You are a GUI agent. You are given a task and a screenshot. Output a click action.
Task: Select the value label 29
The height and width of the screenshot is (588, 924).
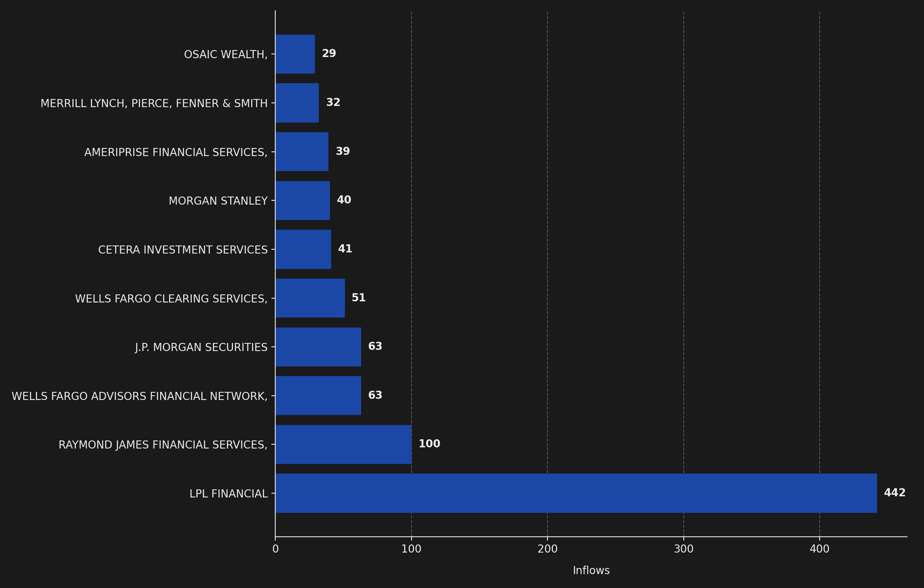(x=329, y=54)
